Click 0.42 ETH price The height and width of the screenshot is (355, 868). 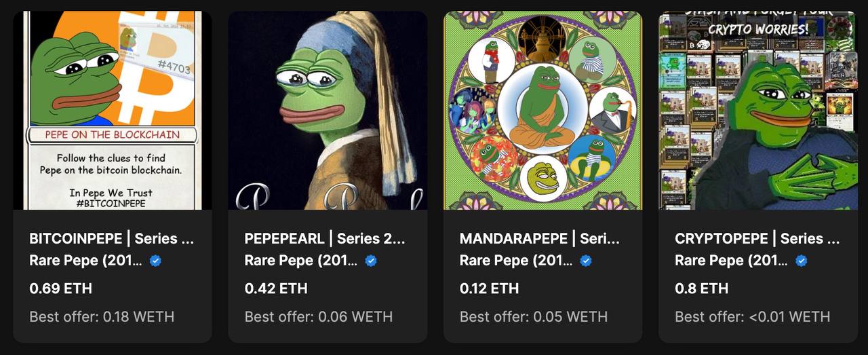[276, 288]
